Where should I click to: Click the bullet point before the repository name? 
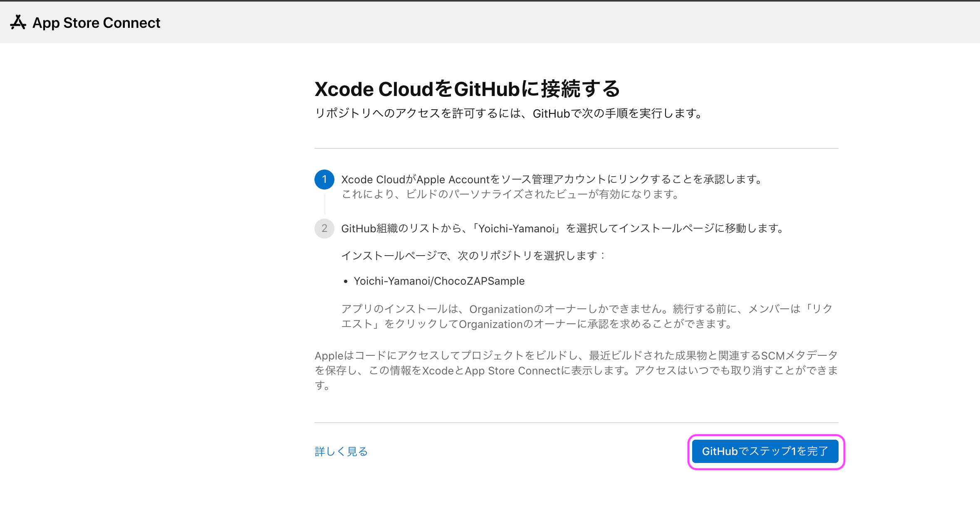tap(345, 282)
